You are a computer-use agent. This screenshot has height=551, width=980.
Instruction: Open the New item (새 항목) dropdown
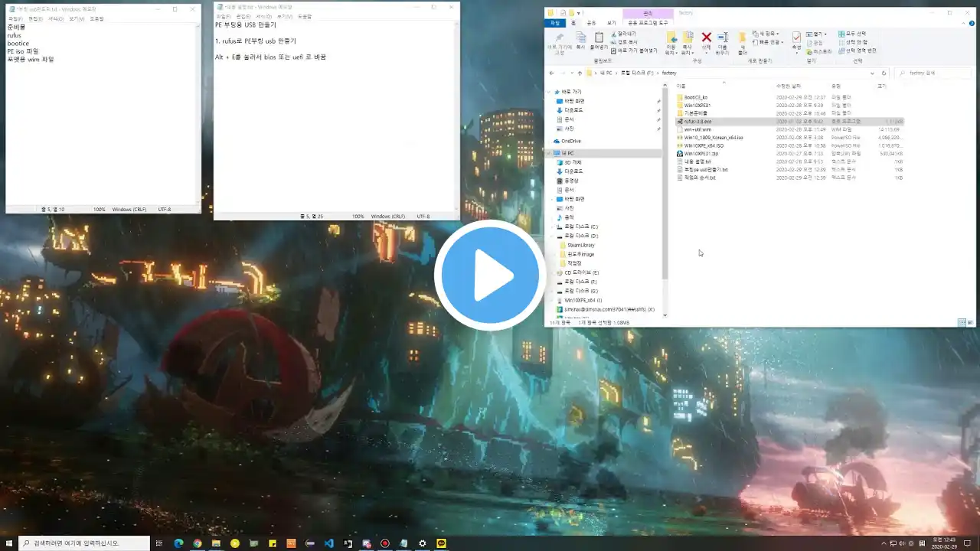click(766, 34)
